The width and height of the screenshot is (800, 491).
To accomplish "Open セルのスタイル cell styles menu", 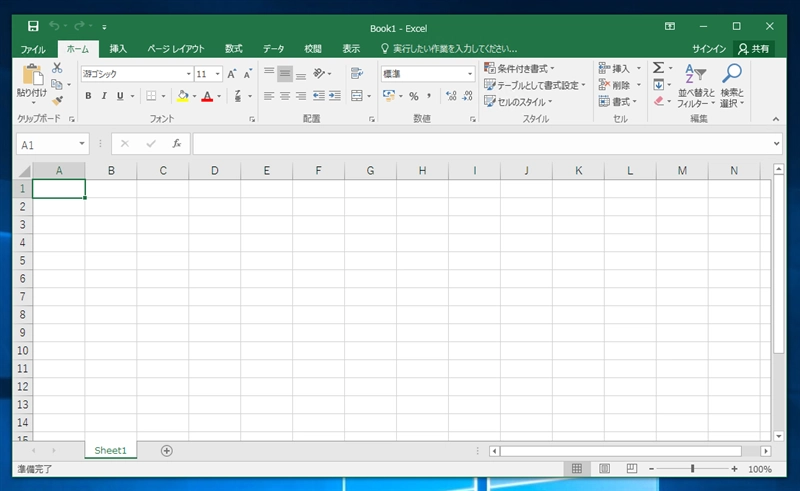I will (x=518, y=102).
